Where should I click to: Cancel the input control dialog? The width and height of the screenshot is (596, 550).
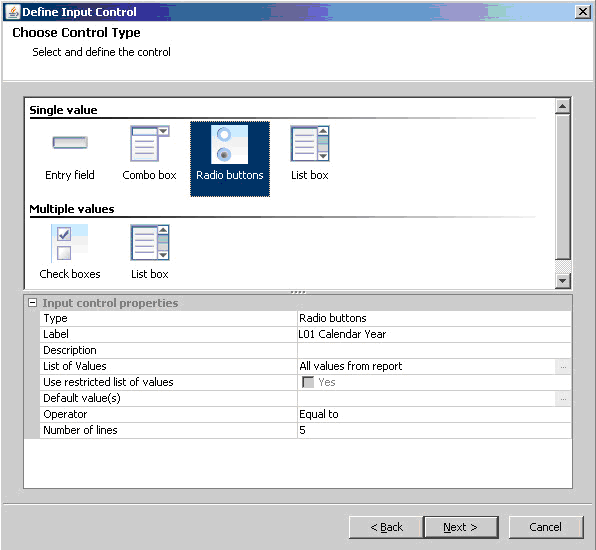tap(546, 527)
